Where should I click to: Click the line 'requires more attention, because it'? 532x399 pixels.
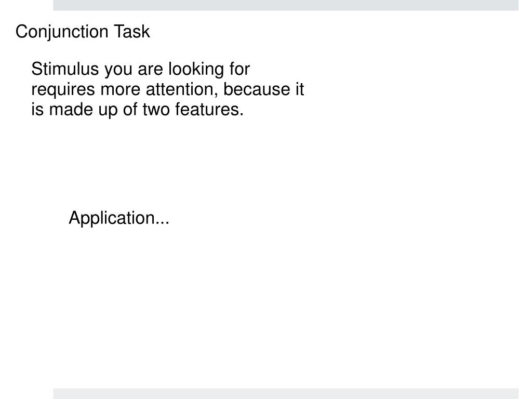point(168,89)
